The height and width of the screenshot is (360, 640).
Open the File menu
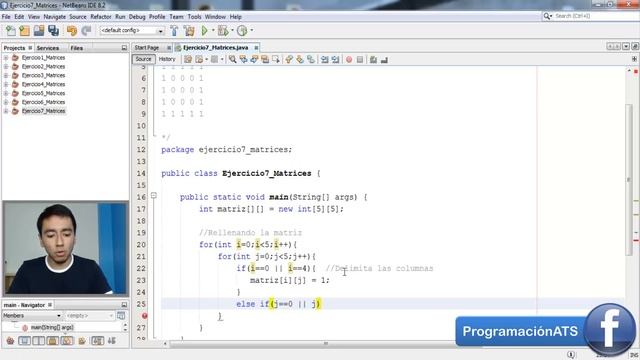pos(6,17)
